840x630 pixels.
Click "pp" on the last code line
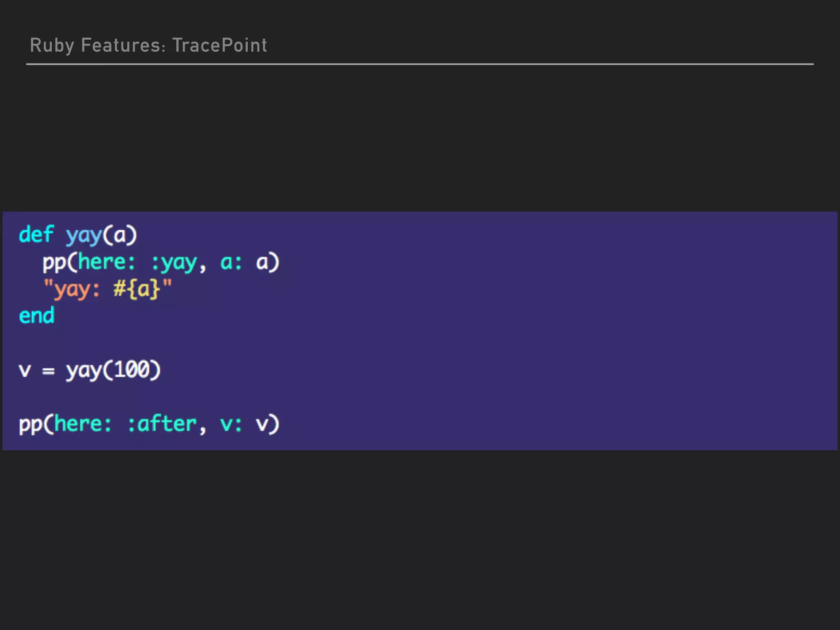tap(30, 425)
